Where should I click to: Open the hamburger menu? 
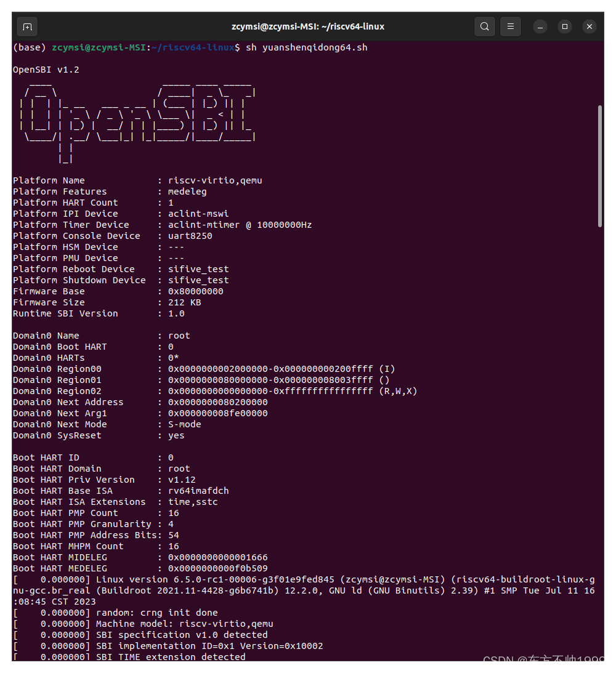coord(510,26)
